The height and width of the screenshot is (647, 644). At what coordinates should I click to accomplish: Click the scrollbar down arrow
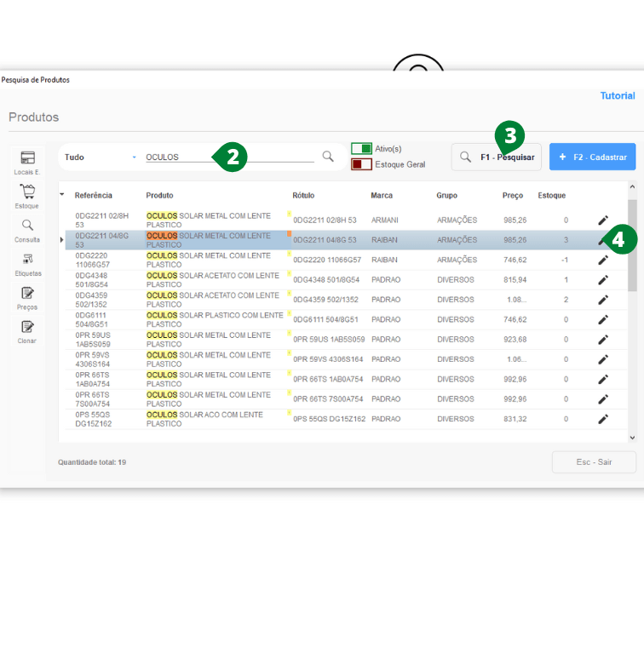pos(632,438)
